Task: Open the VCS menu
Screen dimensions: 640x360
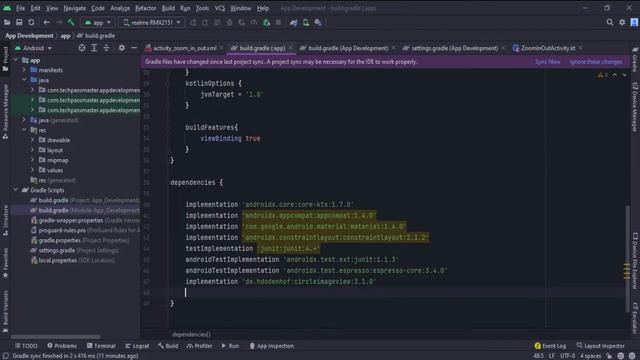Action: [x=220, y=8]
